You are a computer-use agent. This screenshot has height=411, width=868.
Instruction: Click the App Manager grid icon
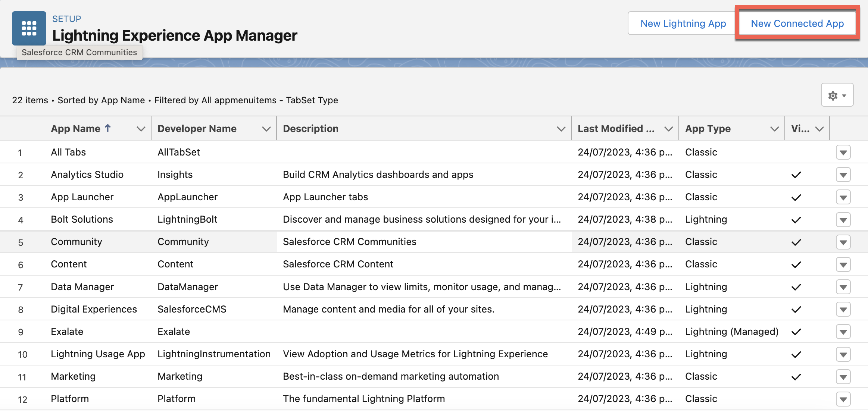[x=29, y=28]
